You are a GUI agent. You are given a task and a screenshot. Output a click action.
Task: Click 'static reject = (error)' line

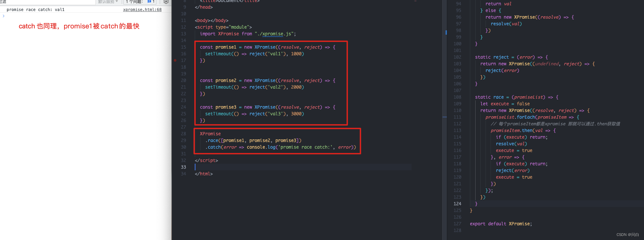511,57
